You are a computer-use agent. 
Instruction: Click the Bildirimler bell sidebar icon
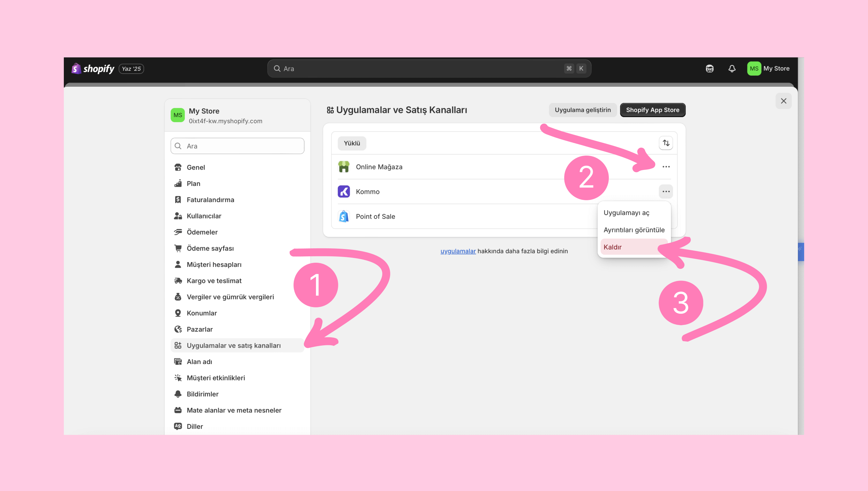178,394
